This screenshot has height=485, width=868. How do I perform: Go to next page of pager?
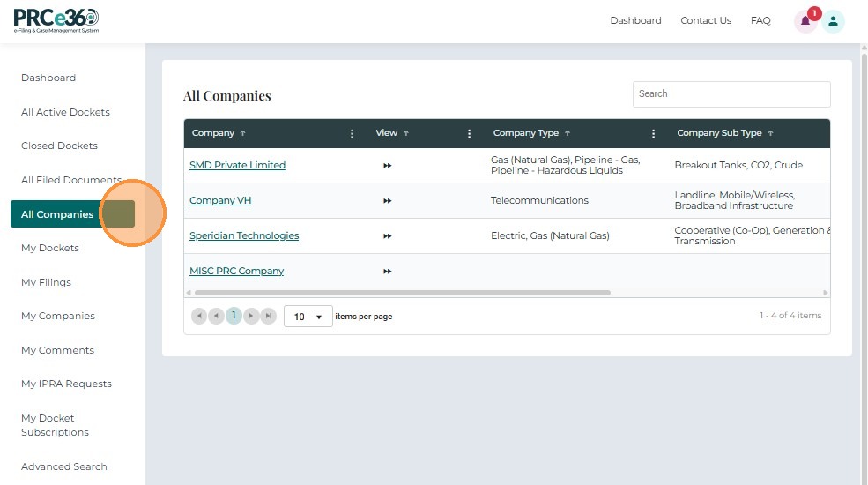point(251,316)
